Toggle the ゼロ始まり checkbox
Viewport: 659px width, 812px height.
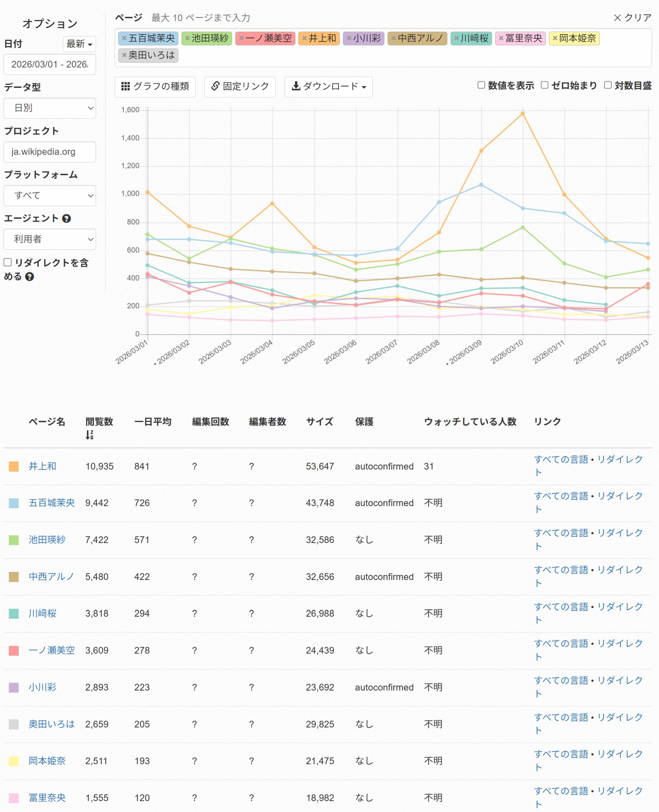pos(544,85)
